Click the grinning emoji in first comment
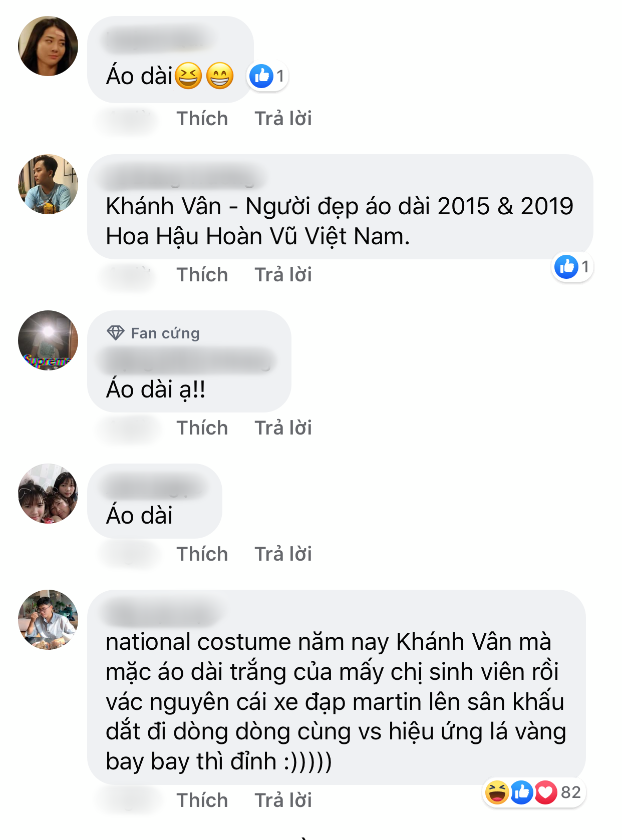Image resolution: width=622 pixels, height=840 pixels. (x=220, y=76)
